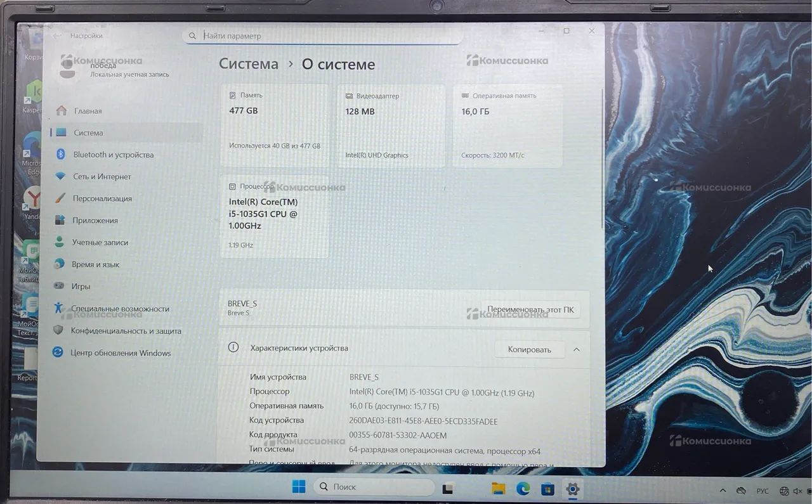Click Переименовать этот ПК button

530,310
